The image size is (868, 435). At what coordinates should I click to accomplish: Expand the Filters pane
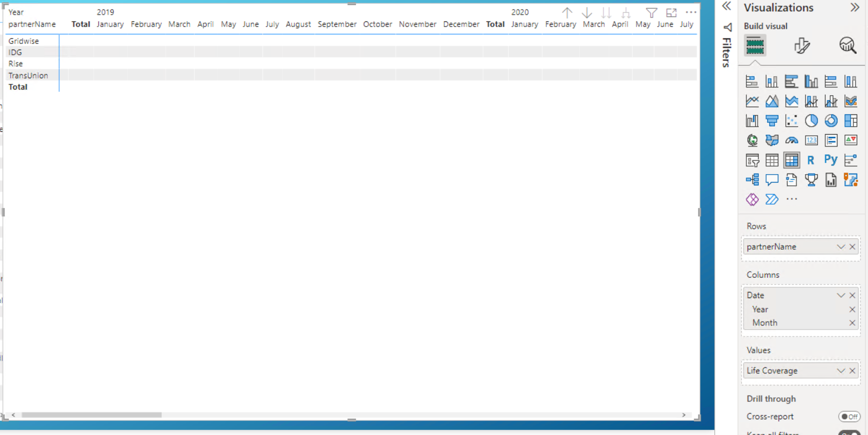pos(727,6)
